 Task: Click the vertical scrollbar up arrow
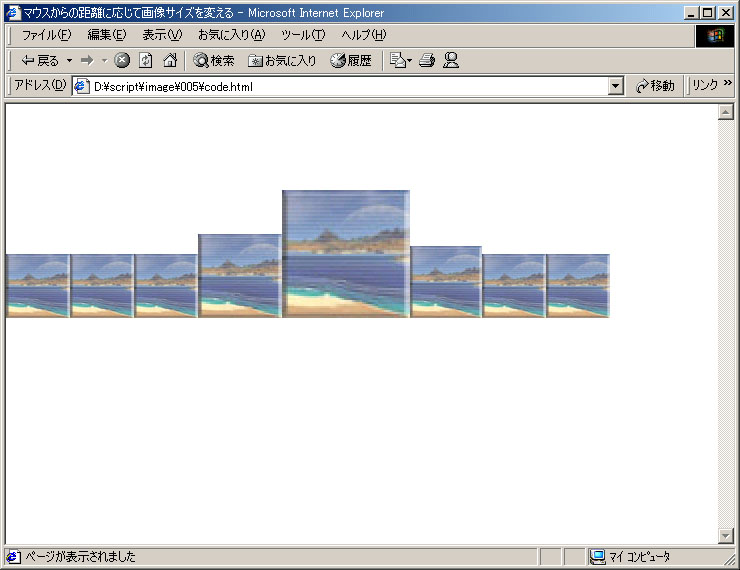725,112
